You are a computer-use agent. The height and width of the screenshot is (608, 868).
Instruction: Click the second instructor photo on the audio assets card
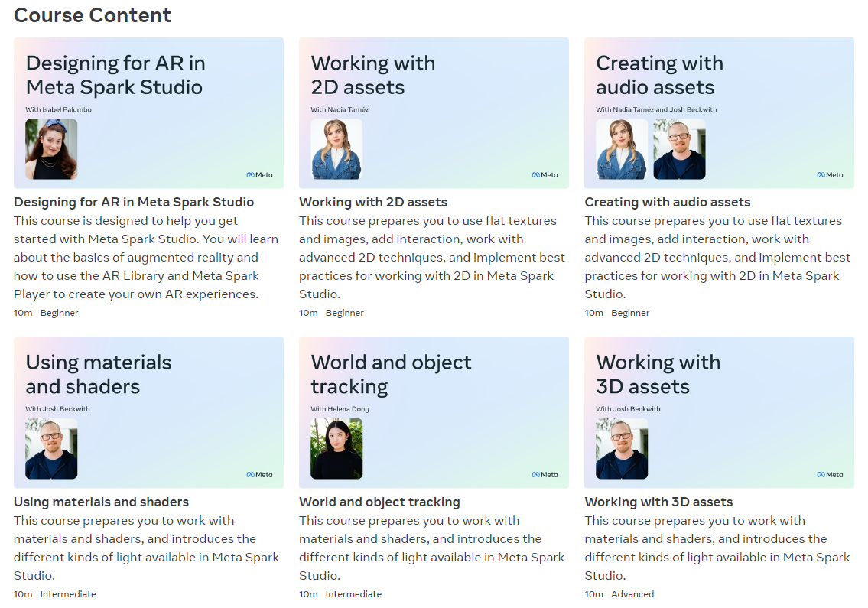[679, 149]
